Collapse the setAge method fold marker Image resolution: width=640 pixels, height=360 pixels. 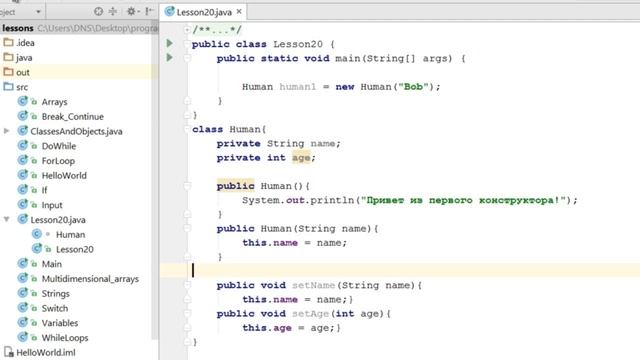click(187, 313)
